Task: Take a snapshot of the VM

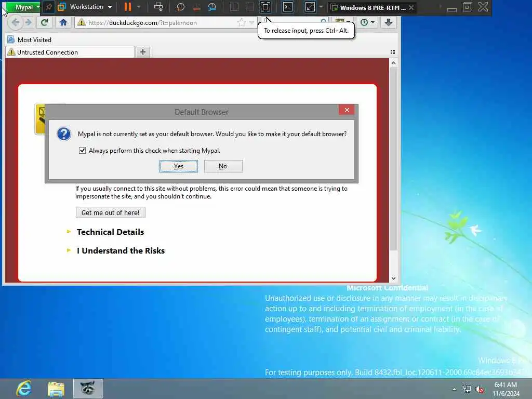Action: coord(180,7)
